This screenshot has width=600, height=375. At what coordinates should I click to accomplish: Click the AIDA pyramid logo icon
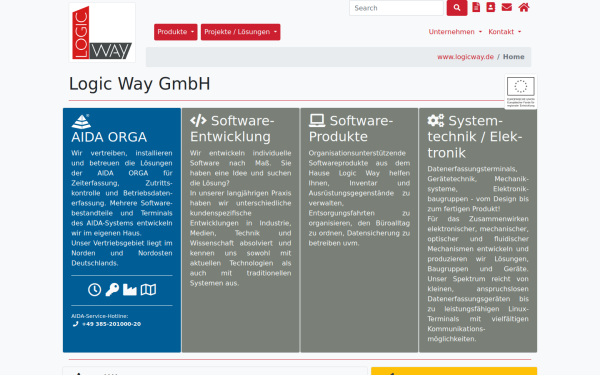[x=81, y=122]
